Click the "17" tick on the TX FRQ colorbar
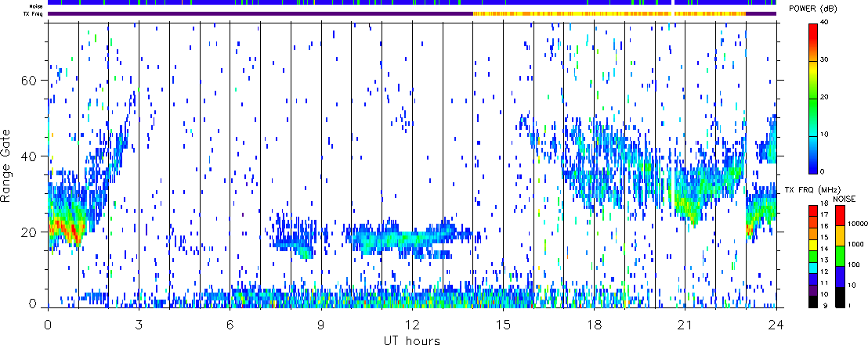Viewport: 868px width, 345px height. [x=825, y=214]
